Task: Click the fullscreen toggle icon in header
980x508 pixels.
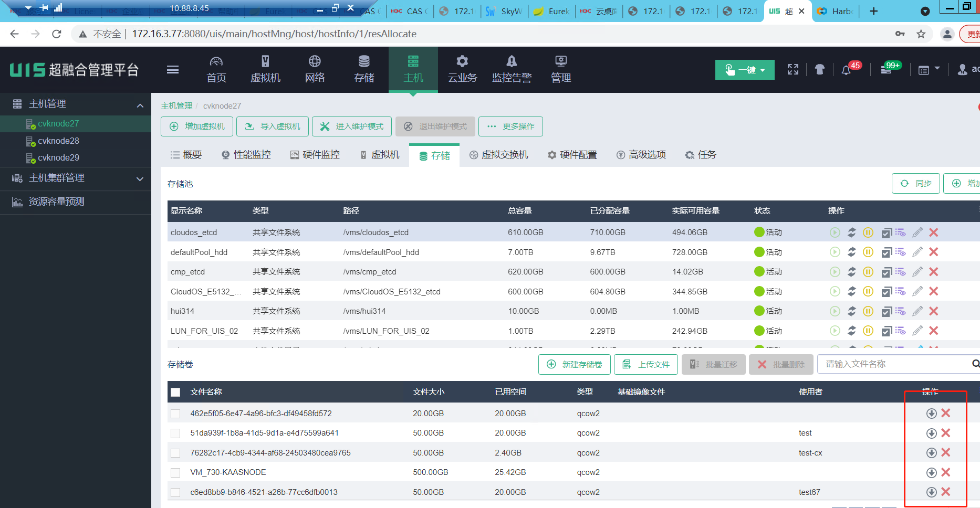Action: [793, 70]
